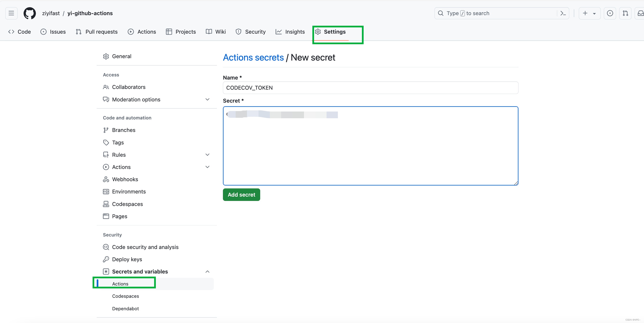Click the plus create-new icon
Screen dimensions: 644x323
585,13
